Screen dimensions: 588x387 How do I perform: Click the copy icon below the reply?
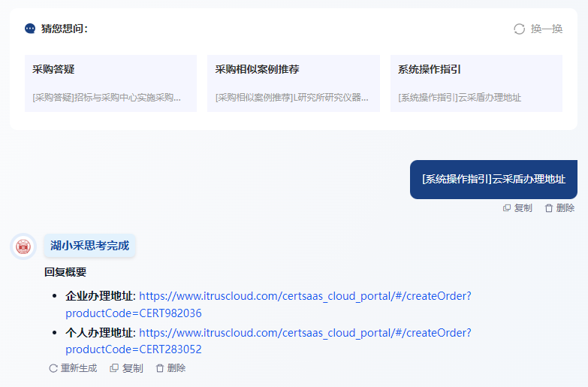pos(114,368)
